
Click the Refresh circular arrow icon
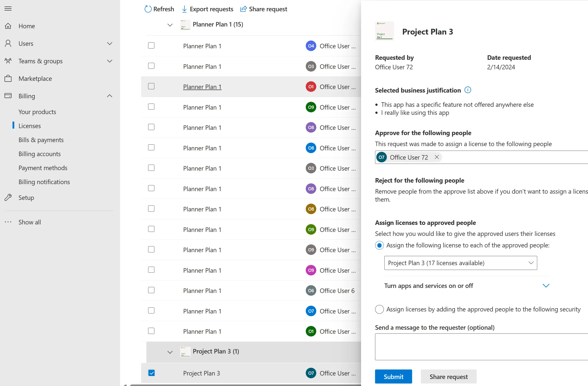tap(148, 9)
